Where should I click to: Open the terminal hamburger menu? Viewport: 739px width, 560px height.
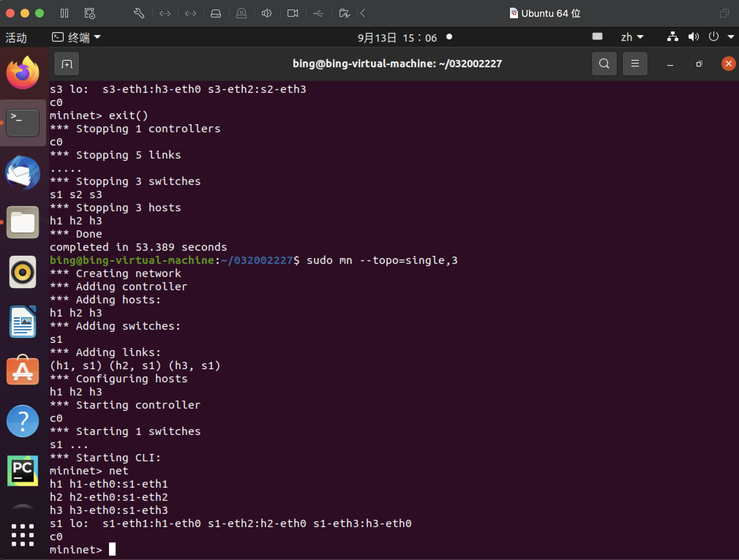[635, 64]
